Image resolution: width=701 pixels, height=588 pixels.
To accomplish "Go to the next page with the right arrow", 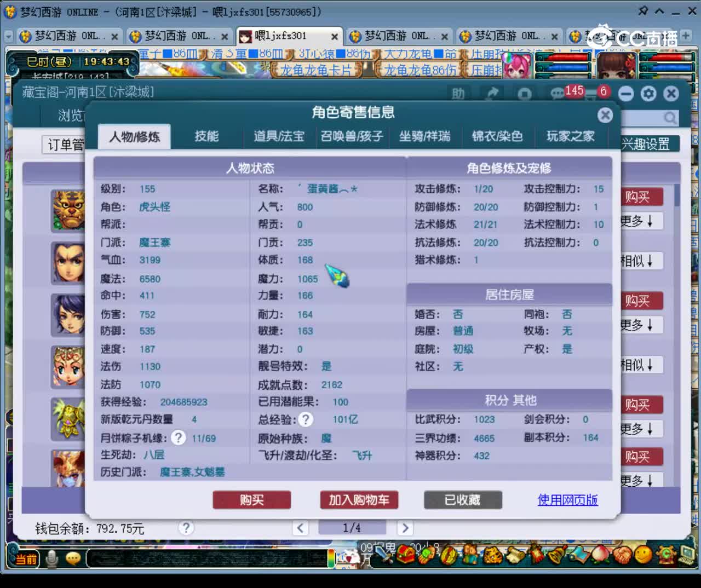I will tap(405, 528).
